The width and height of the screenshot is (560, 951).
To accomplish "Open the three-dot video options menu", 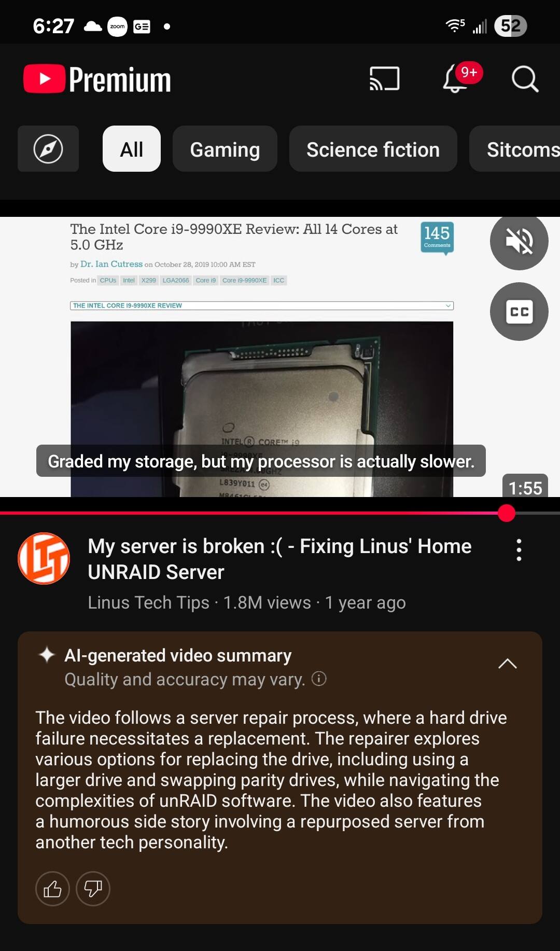I will (x=519, y=550).
